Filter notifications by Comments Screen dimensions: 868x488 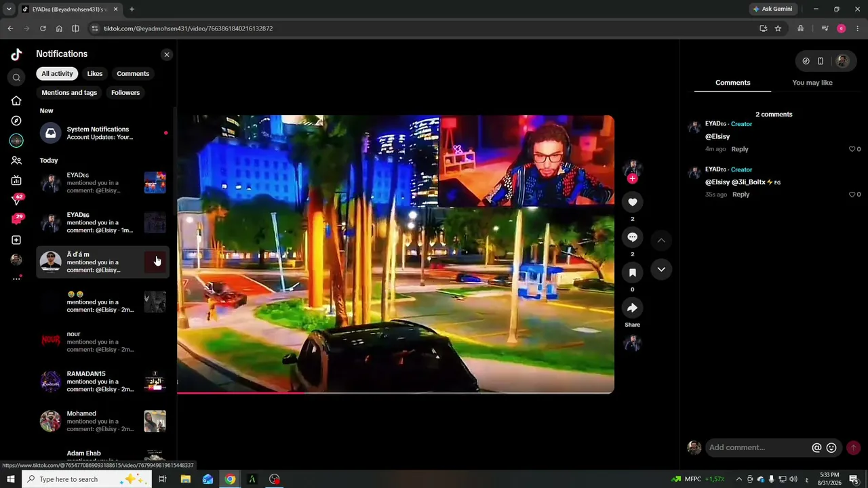[133, 74]
